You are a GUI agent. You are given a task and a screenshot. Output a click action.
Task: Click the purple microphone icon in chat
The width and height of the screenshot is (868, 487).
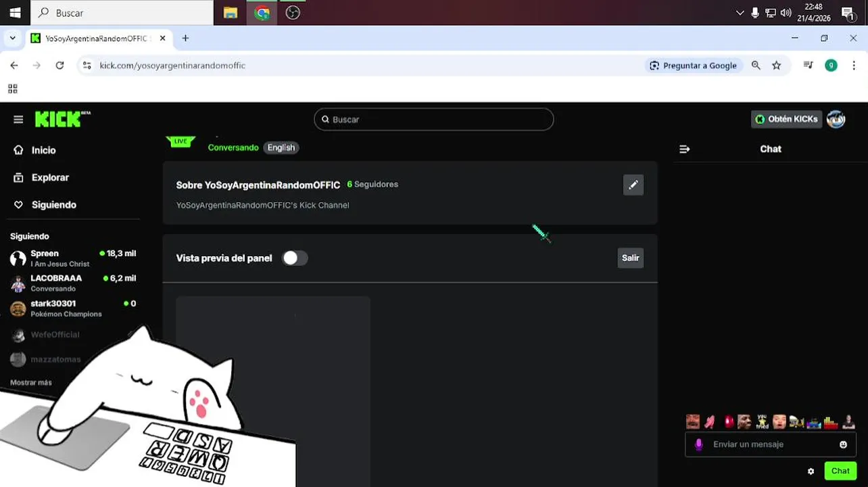click(699, 444)
